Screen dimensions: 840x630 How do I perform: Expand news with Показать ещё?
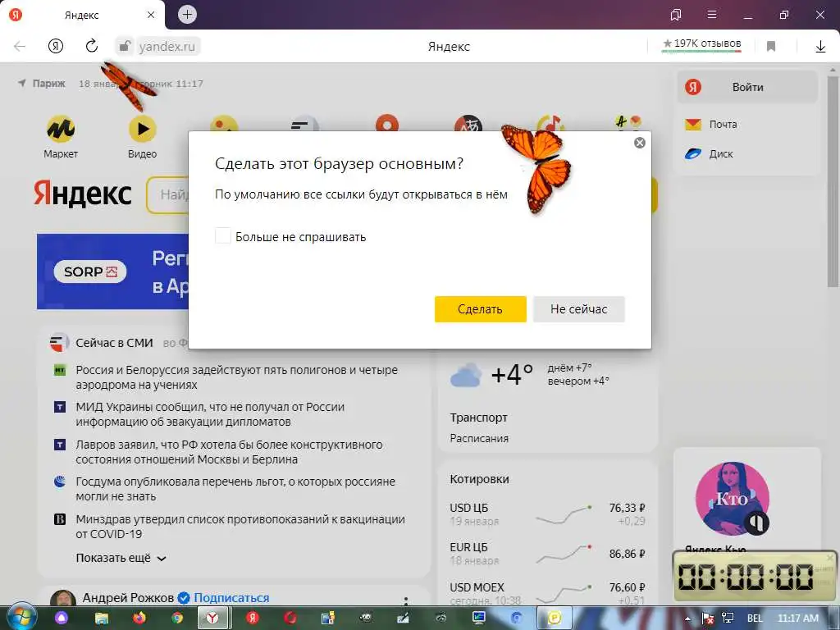point(121,558)
